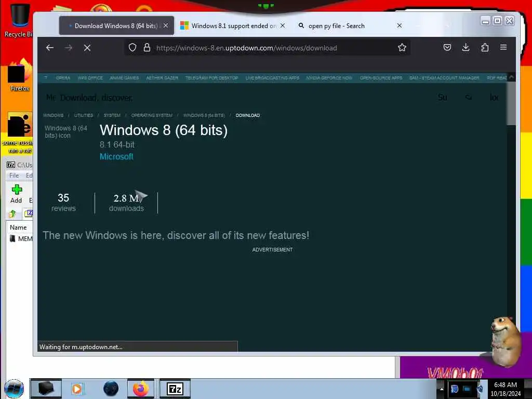Open the Windows Start orb

[14, 389]
